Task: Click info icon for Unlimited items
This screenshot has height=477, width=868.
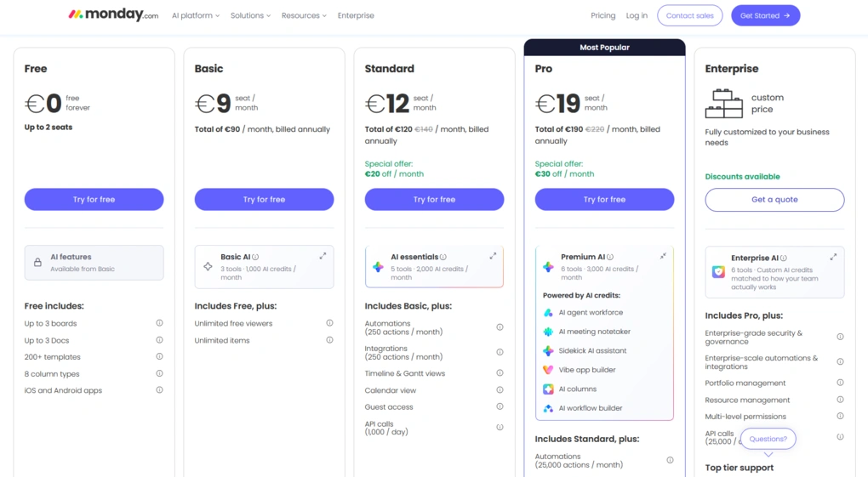Action: pos(329,340)
